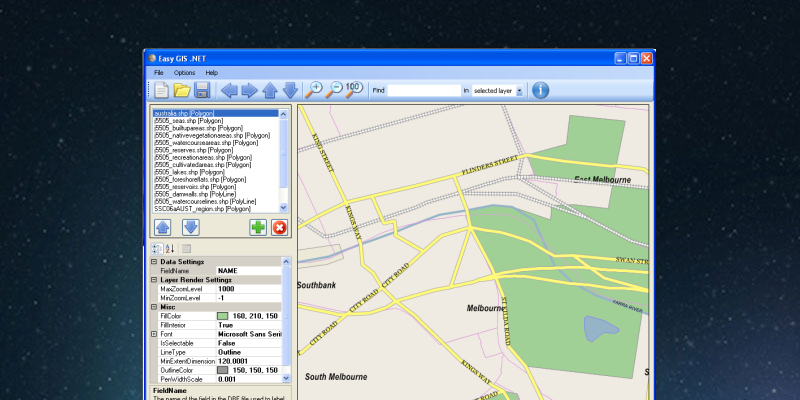
Task: Click property grid scrollbar down arrow
Action: [286, 379]
